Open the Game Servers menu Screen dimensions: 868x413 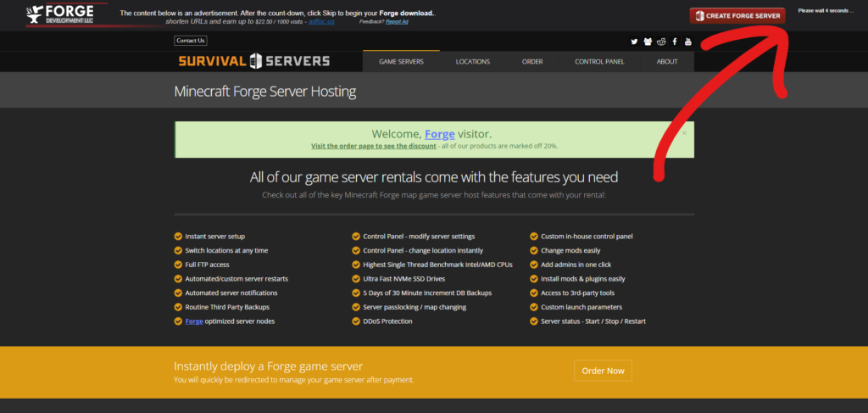point(401,61)
